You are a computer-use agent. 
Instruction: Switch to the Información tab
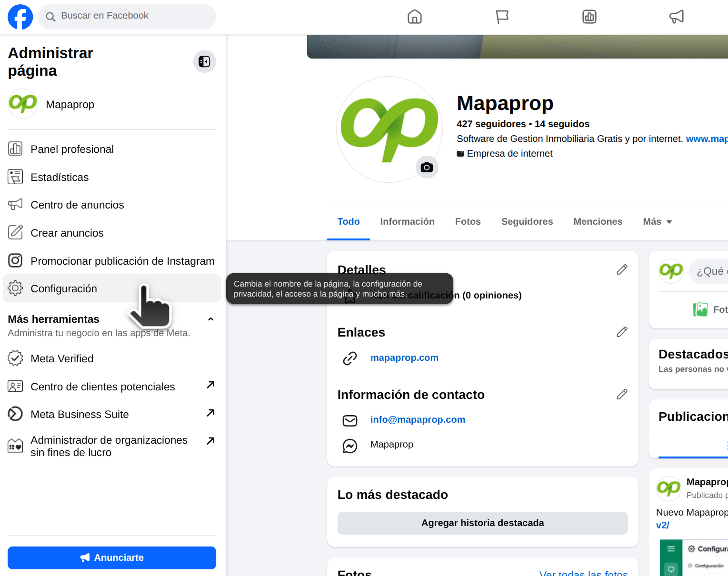click(407, 221)
